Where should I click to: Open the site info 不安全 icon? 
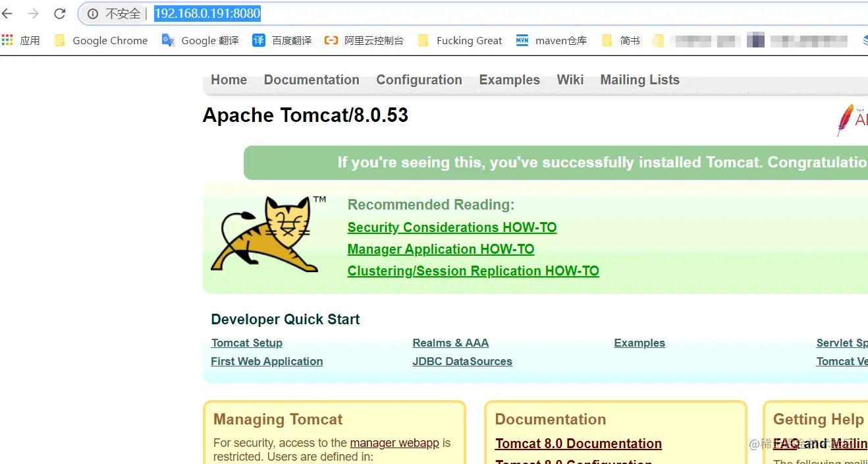pyautogui.click(x=93, y=14)
